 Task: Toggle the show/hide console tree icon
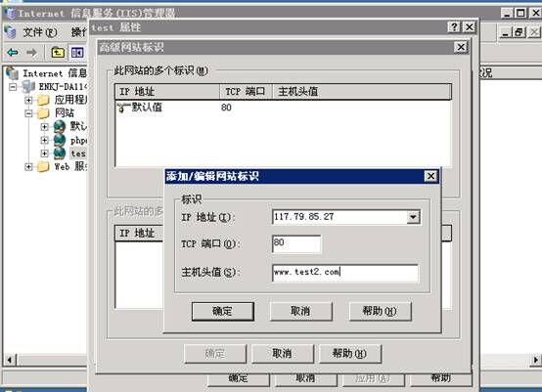point(77,53)
